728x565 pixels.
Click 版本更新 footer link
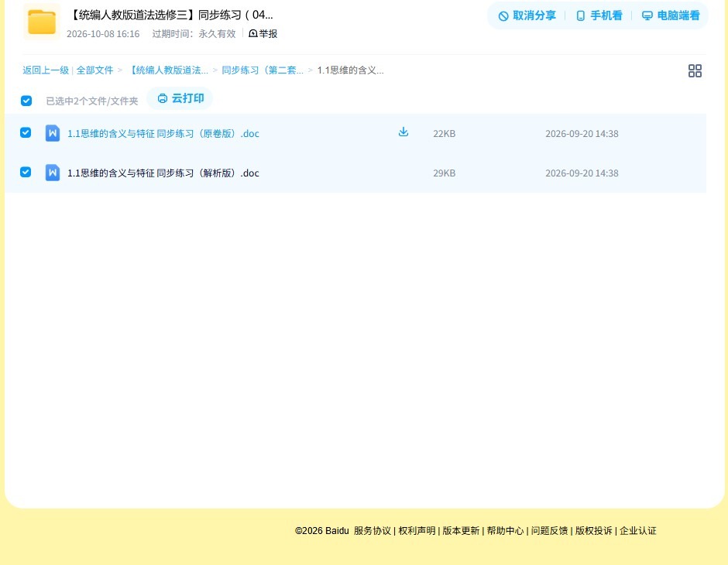point(461,531)
